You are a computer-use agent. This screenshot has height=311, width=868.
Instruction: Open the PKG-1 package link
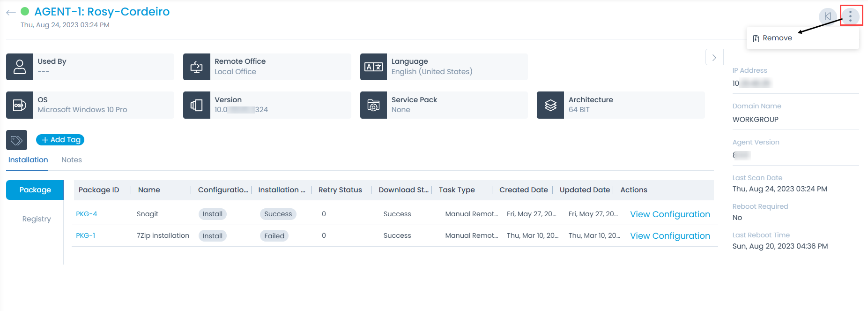(86, 235)
